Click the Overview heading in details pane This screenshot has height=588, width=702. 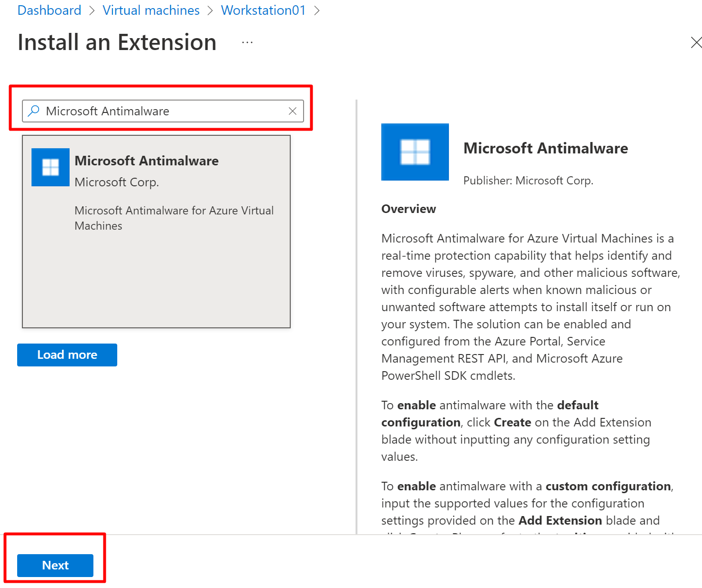coord(408,209)
